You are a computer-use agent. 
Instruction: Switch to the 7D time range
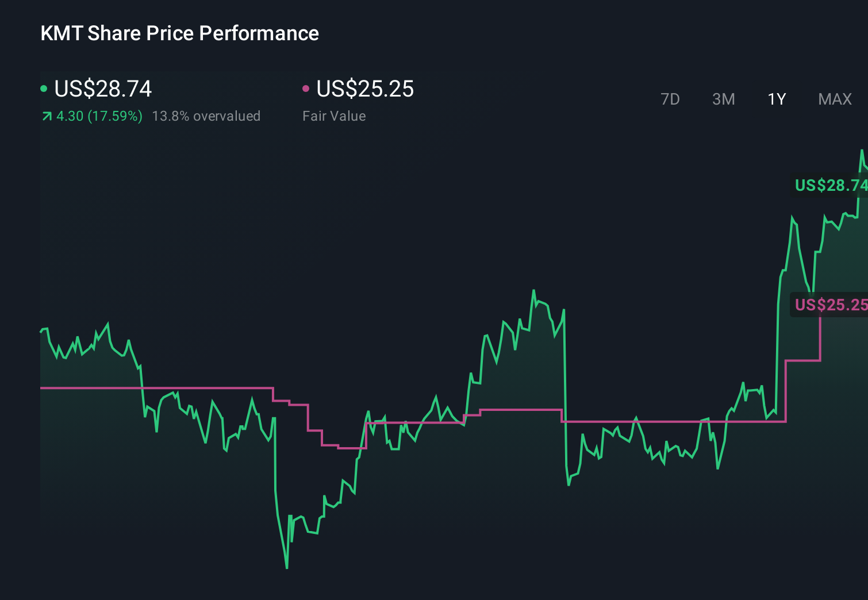(671, 99)
